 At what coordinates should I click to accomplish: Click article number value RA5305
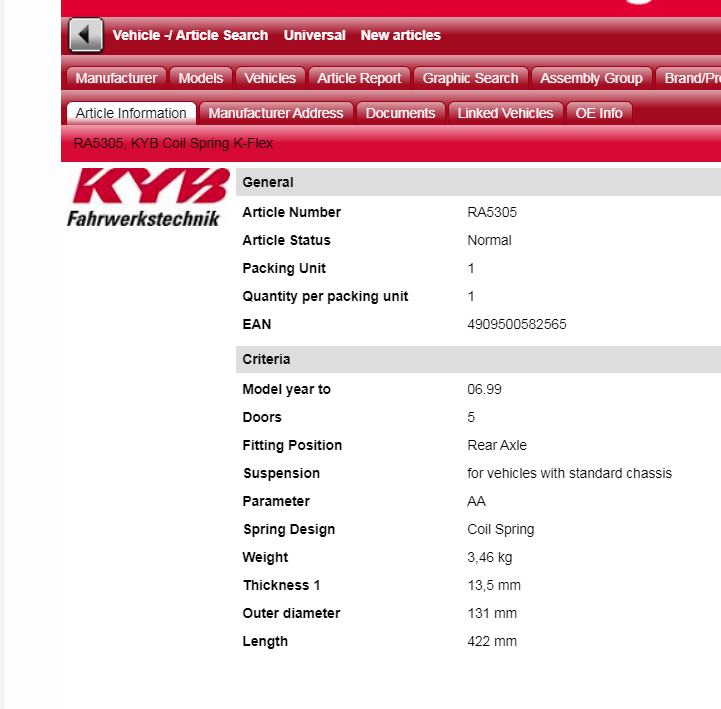492,212
